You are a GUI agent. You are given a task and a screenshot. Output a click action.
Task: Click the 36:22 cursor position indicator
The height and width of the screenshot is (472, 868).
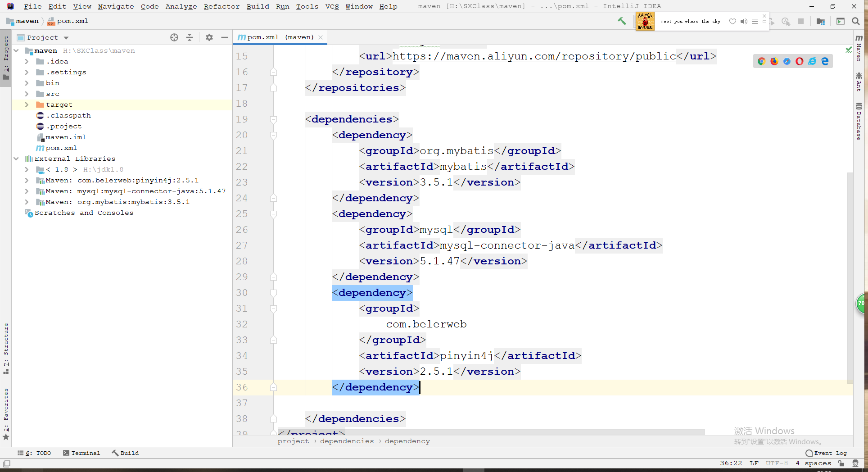pyautogui.click(x=731, y=463)
